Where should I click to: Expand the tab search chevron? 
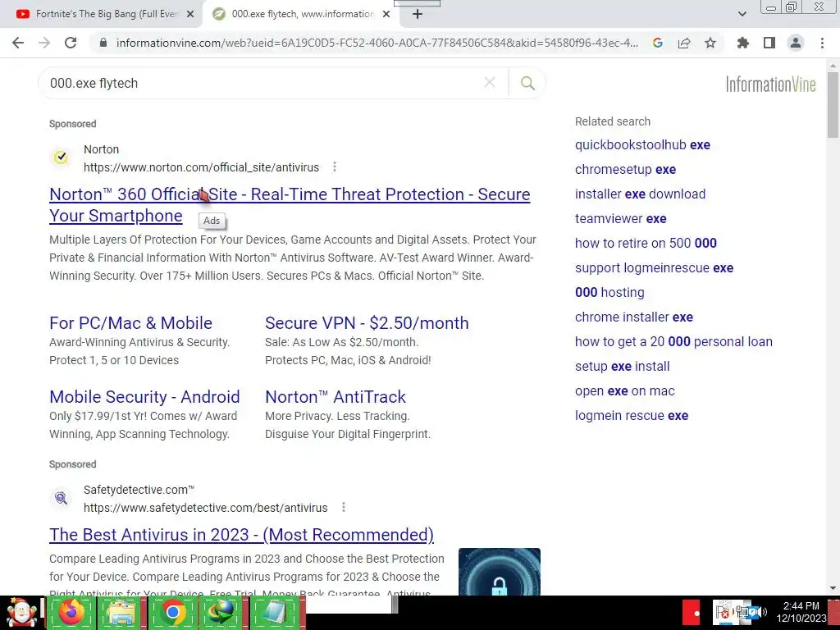tap(742, 14)
